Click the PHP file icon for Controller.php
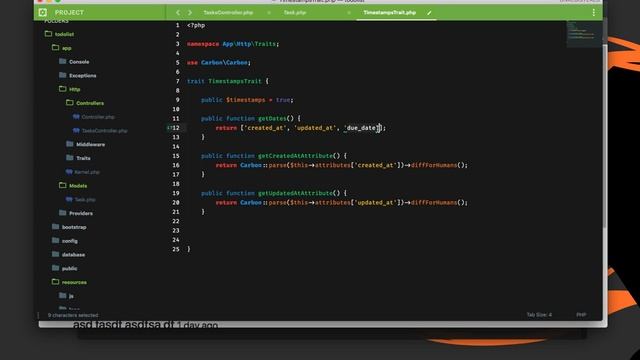This screenshot has width=640, height=360. point(76,117)
